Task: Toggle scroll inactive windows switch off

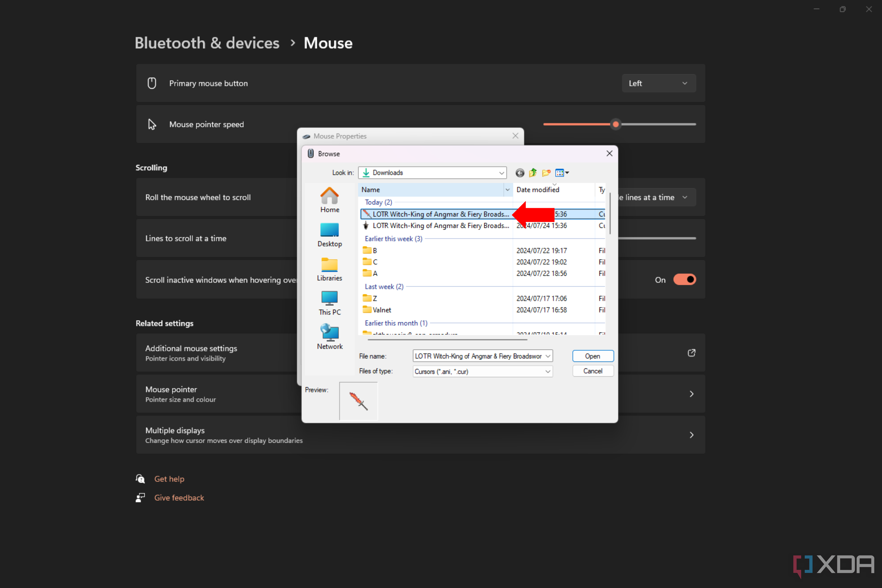Action: pos(684,279)
